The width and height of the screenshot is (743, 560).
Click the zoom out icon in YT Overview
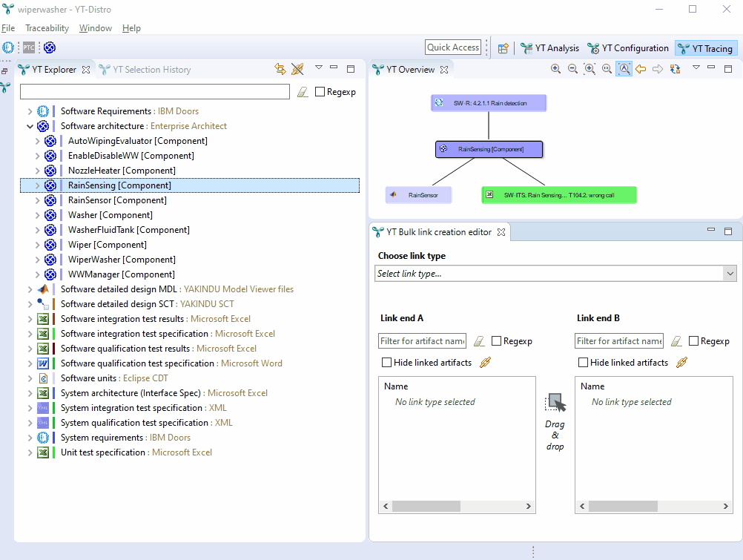pyautogui.click(x=572, y=69)
